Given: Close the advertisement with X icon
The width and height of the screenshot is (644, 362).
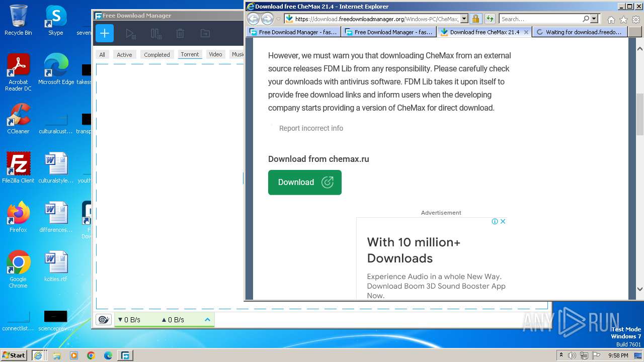Looking at the screenshot, I should tap(503, 221).
